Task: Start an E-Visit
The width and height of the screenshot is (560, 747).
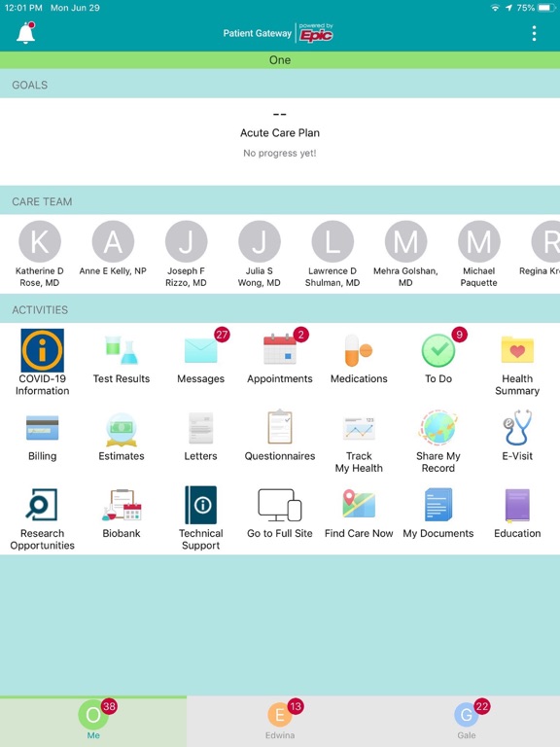Action: pyautogui.click(x=517, y=436)
